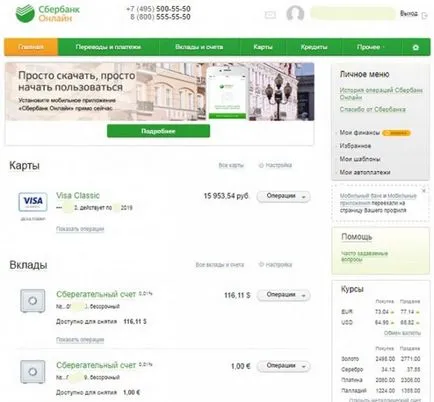Click the 15 953,54 руб card balance

(226, 196)
